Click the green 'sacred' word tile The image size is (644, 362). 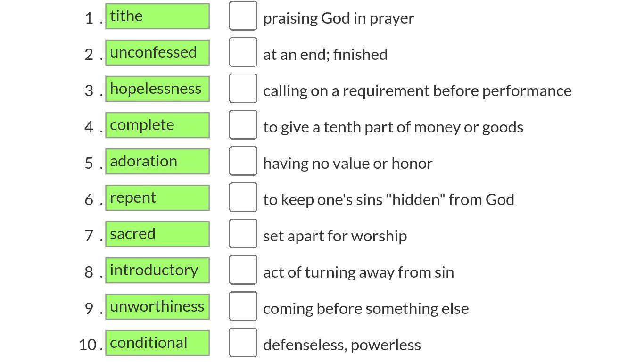coord(157,234)
